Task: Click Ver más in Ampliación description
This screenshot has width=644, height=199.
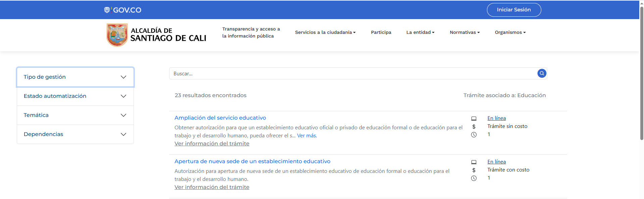Action: 307,136
